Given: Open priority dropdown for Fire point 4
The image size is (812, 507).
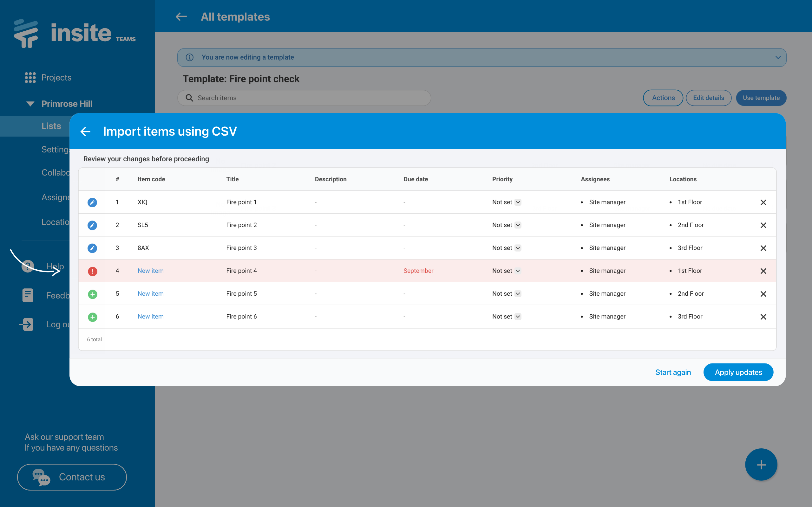Looking at the screenshot, I should (518, 271).
